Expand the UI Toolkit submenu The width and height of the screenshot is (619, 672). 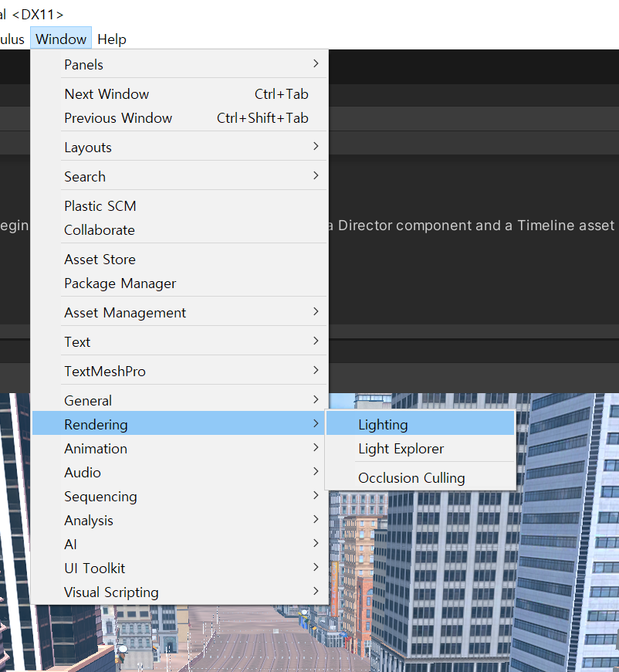click(180, 568)
